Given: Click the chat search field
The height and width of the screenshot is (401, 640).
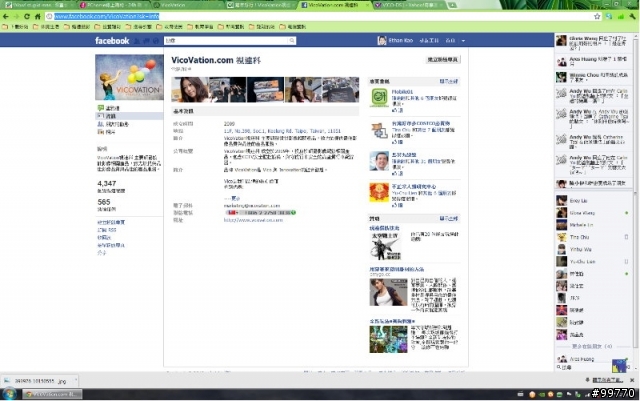Looking at the screenshot, I should (584, 368).
